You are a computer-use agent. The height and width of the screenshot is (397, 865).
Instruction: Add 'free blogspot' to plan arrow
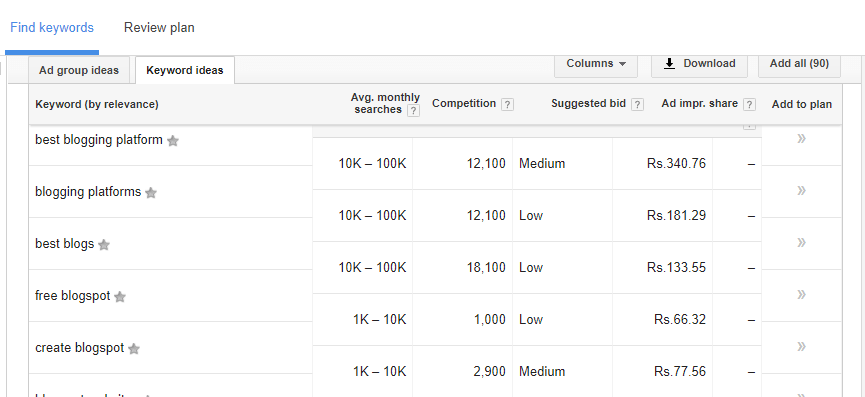point(802,294)
